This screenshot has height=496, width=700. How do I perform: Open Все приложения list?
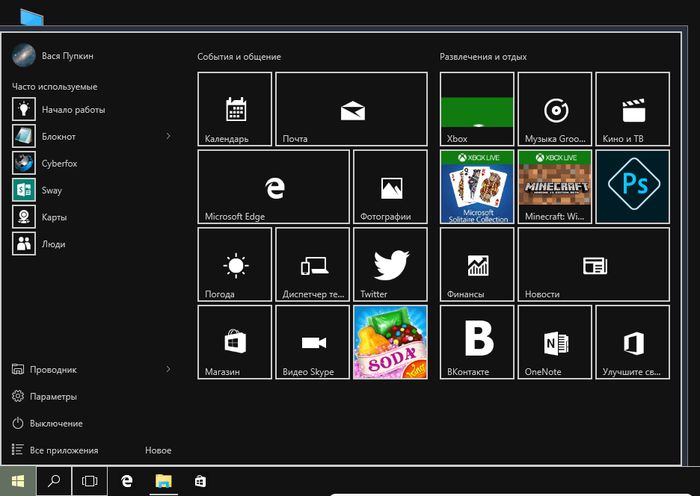(x=64, y=451)
